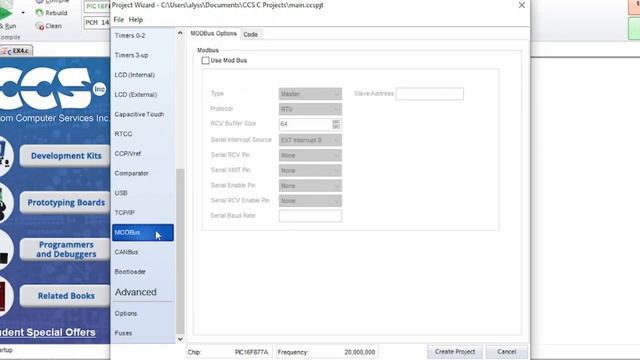Click the RCV Buffer Size value field
The image size is (640, 360).
click(x=305, y=124)
